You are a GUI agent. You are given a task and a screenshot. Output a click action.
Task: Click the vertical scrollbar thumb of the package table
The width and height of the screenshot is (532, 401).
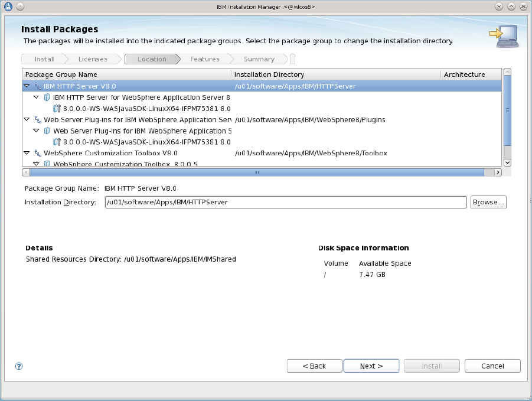(507, 110)
